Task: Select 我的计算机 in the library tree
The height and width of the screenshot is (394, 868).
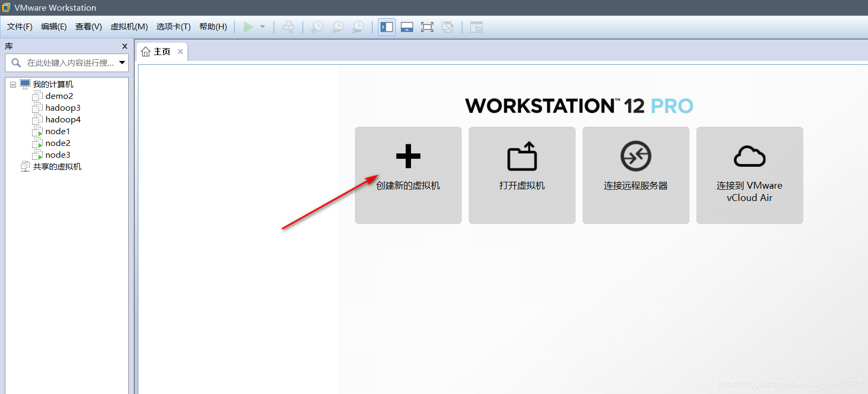Action: 53,84
